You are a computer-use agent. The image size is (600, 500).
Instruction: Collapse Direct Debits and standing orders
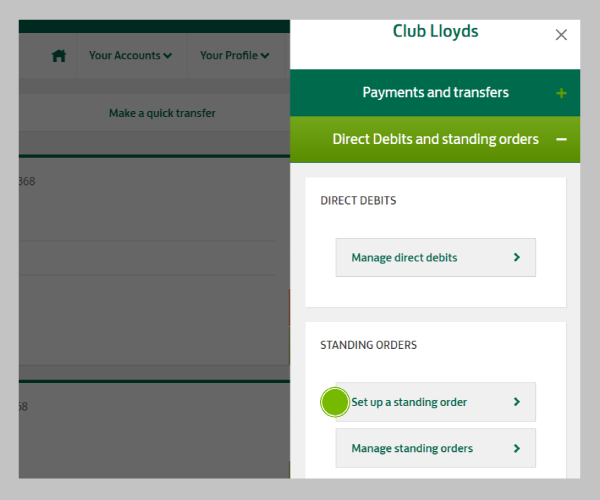(435, 140)
